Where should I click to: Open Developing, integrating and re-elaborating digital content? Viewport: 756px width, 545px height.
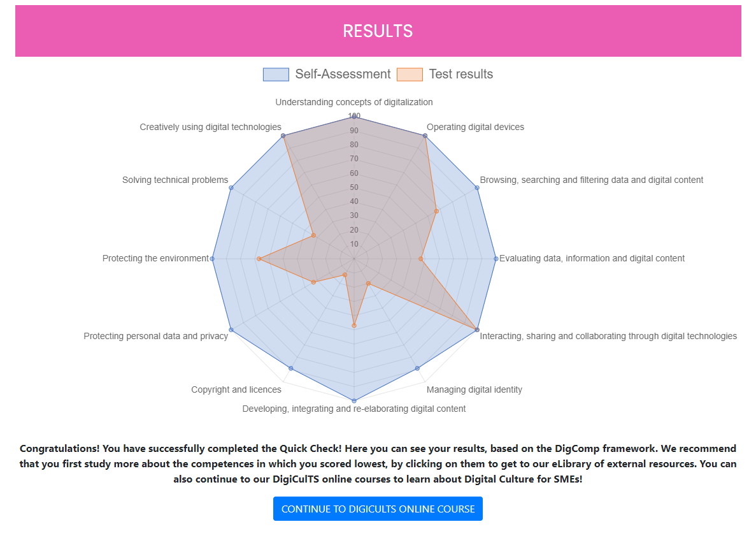coord(354,409)
